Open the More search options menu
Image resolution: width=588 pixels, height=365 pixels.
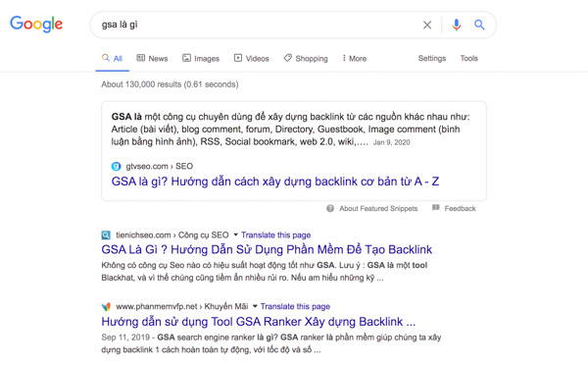355,58
